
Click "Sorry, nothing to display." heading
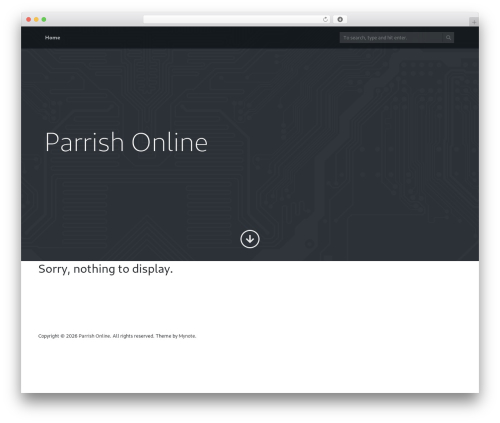tap(105, 269)
